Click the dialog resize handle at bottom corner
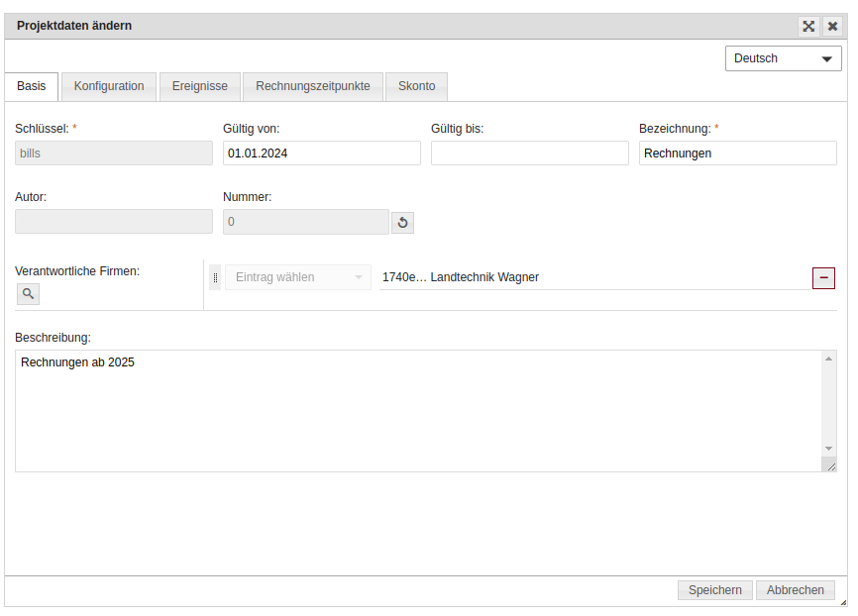The image size is (858, 616). [x=842, y=601]
